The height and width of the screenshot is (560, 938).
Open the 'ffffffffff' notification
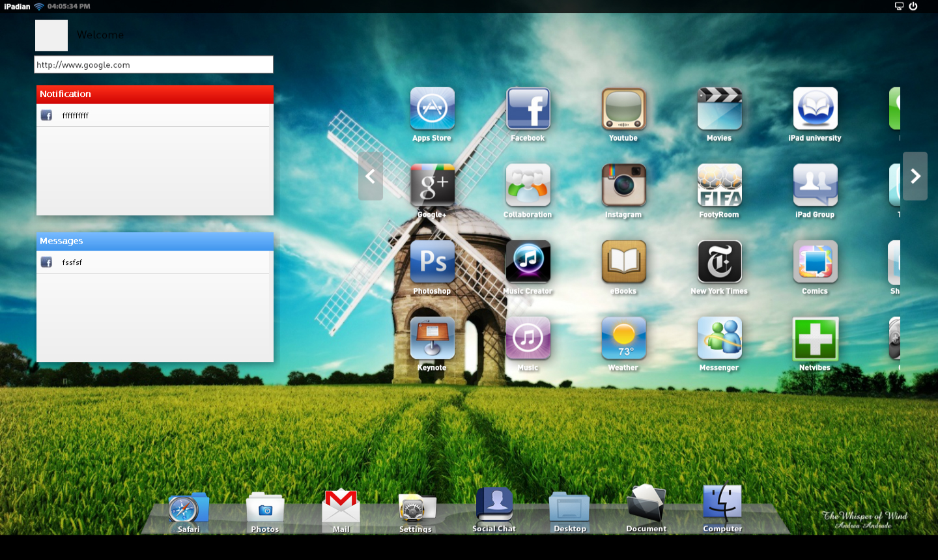pos(153,115)
